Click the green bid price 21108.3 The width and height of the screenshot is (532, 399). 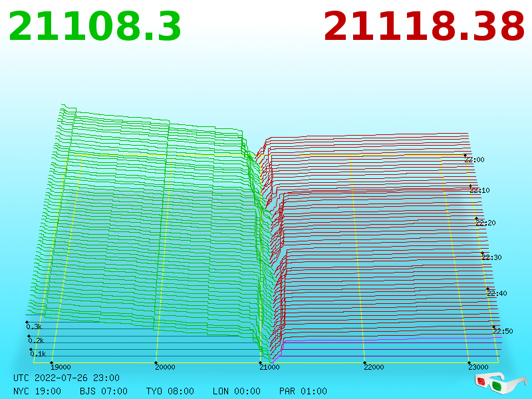tap(94, 27)
